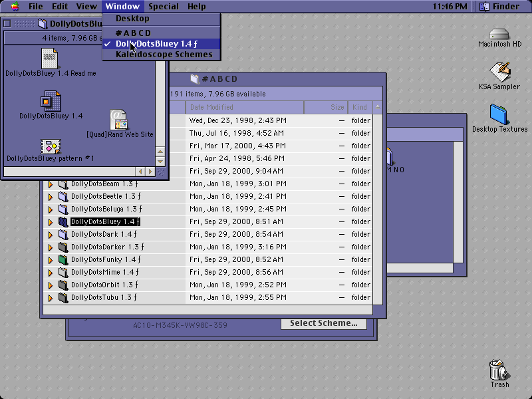The width and height of the screenshot is (532, 399).
Task: Select the DollyDotsBluey 1.4 scheme file icon
Action: pyautogui.click(x=51, y=101)
